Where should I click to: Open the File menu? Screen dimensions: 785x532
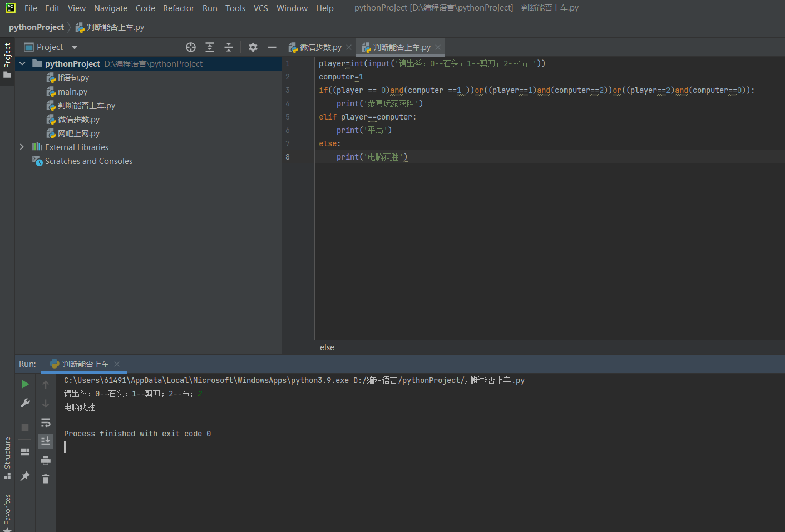(31, 8)
